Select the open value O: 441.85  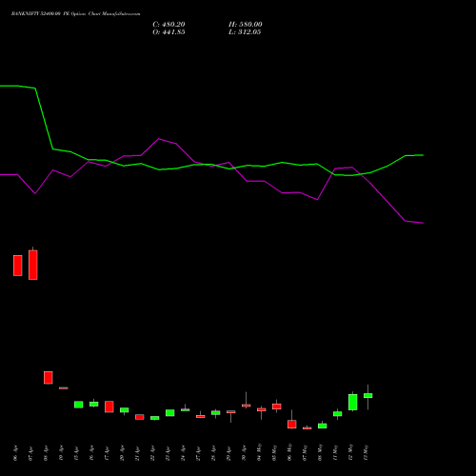(x=169, y=32)
